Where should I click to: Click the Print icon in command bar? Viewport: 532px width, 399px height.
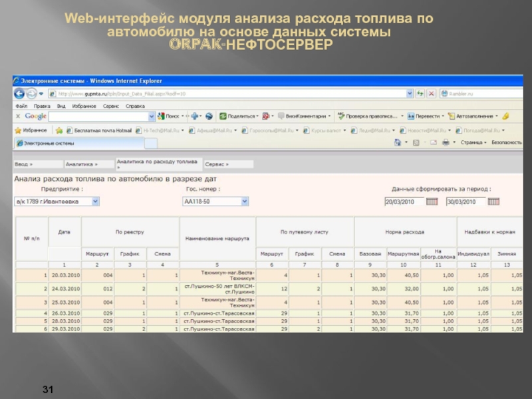(x=446, y=142)
